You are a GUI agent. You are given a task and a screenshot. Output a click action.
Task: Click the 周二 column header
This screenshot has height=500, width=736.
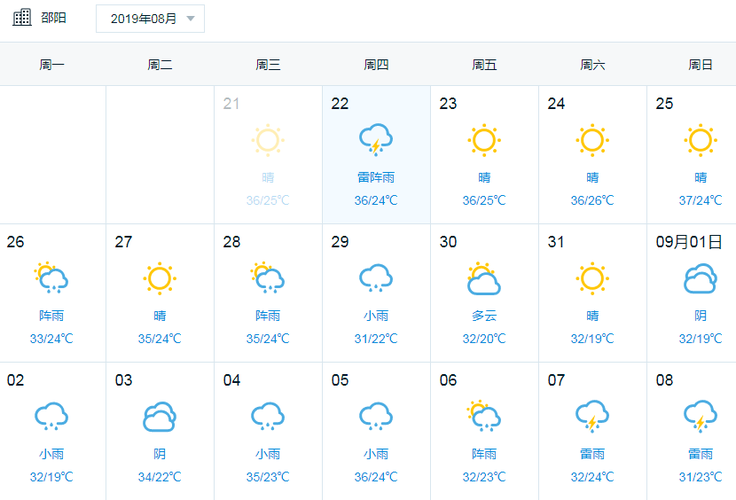(160, 64)
